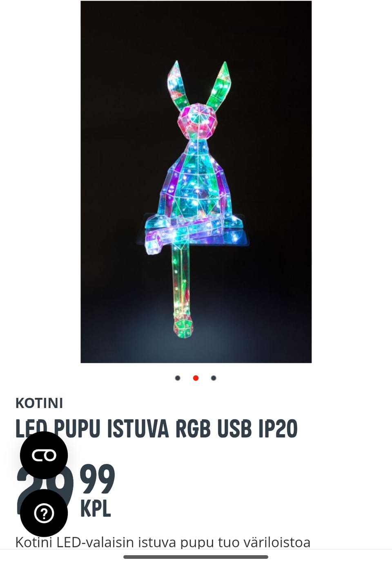Open the LED bunny product image
Image resolution: width=392 pixels, height=565 pixels.
pyautogui.click(x=196, y=182)
